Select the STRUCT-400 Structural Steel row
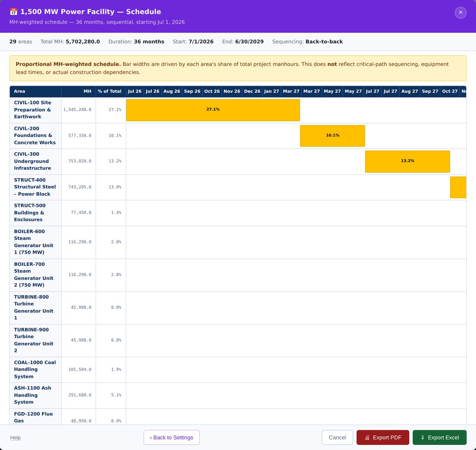Viewport: 476px width, 450px height. point(238,187)
